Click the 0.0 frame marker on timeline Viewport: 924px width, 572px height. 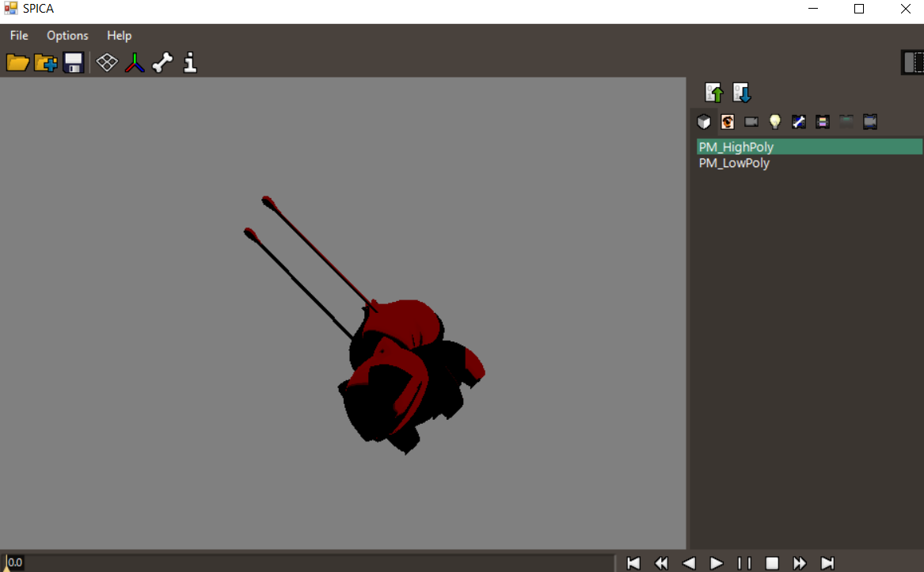point(15,562)
